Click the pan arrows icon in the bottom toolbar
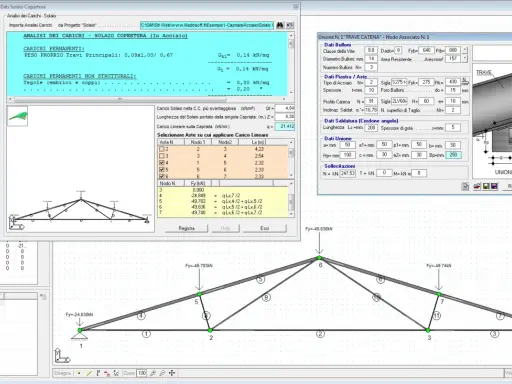This screenshot has width=512, height=384. click(x=172, y=373)
